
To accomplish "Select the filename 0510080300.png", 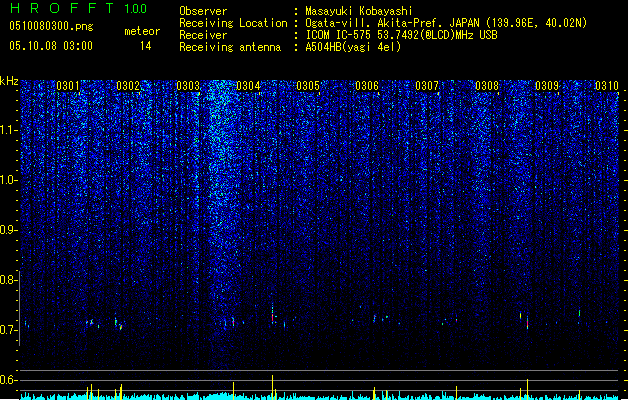I will coord(51,26).
